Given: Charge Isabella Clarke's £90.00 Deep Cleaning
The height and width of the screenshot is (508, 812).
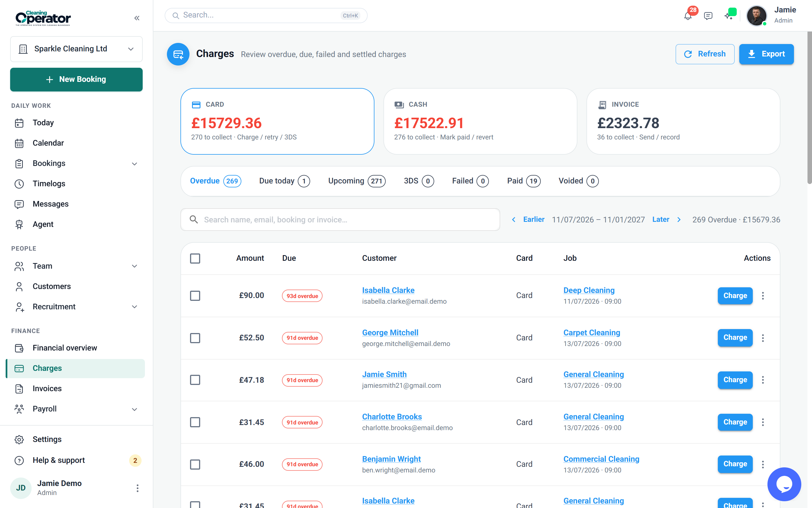Looking at the screenshot, I should pyautogui.click(x=735, y=296).
